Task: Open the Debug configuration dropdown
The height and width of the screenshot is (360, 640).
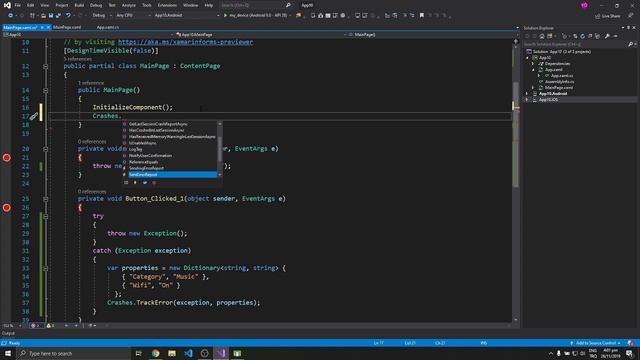Action: [102, 16]
